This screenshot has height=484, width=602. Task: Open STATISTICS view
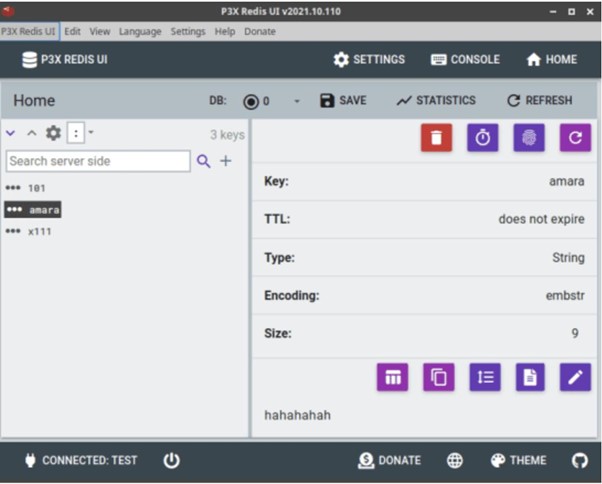[x=436, y=101]
